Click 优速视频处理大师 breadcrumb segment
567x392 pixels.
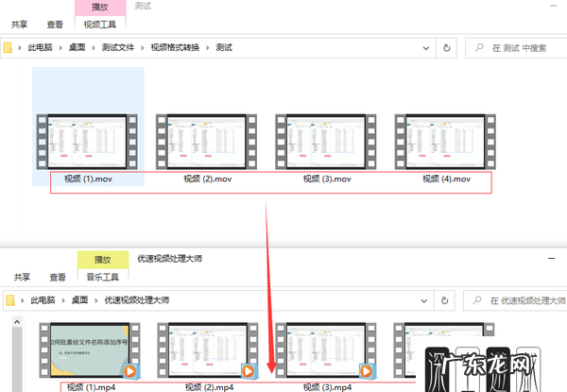coord(137,299)
